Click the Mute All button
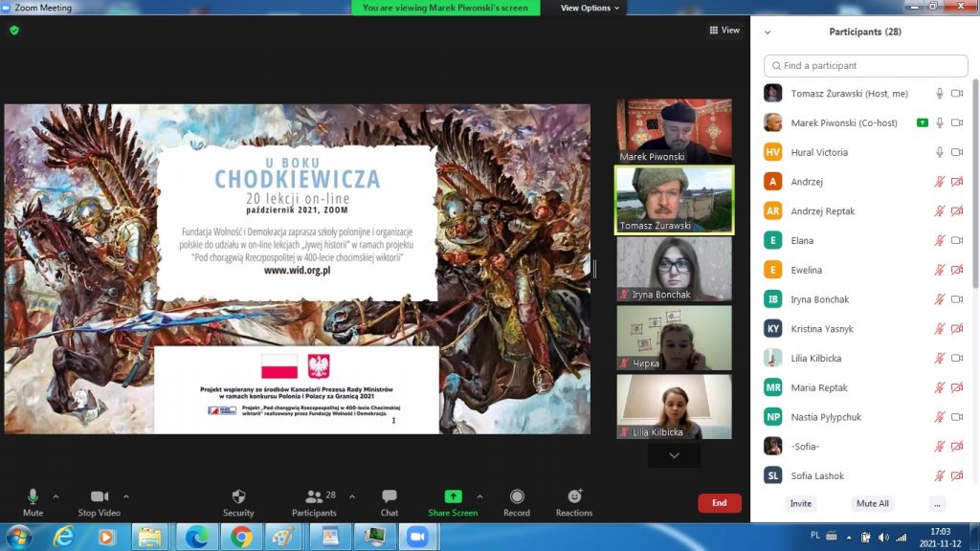 (872, 503)
